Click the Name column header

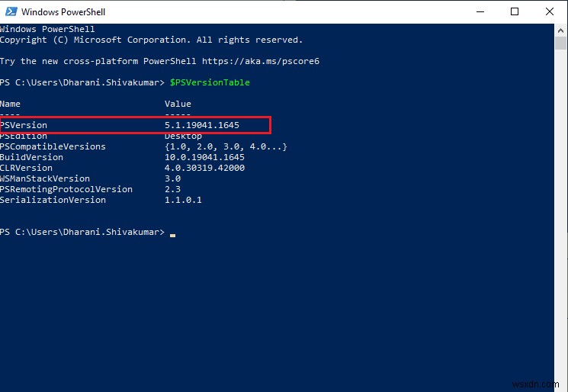tap(10, 104)
